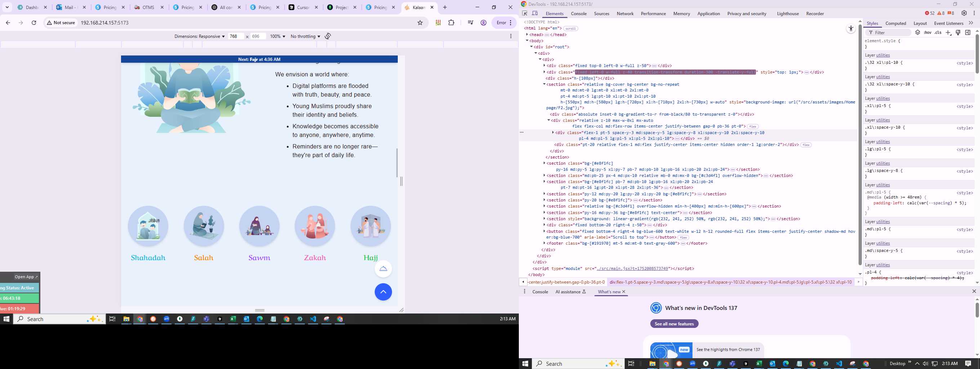Click See all new features button
This screenshot has width=980, height=369.
point(674,324)
